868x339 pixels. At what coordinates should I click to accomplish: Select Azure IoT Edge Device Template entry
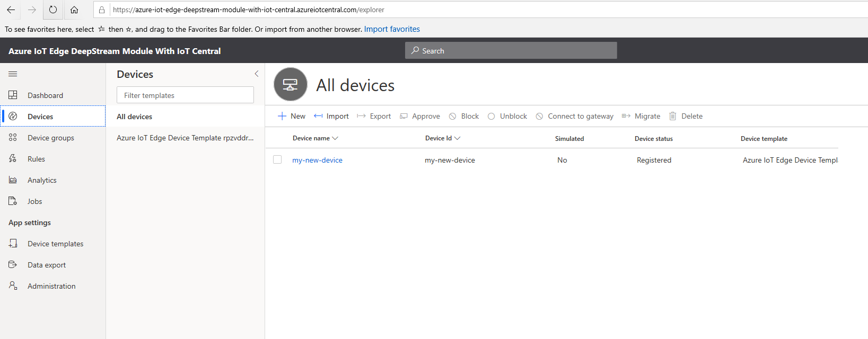tap(185, 138)
